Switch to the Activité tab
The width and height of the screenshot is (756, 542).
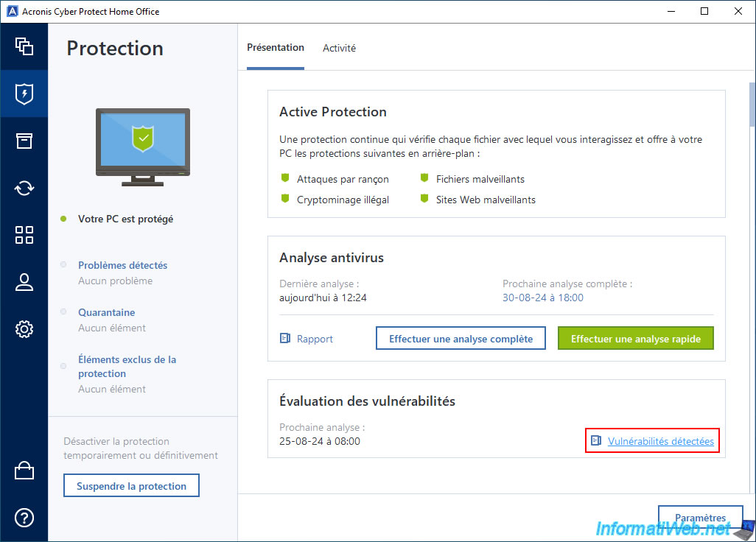pos(339,48)
